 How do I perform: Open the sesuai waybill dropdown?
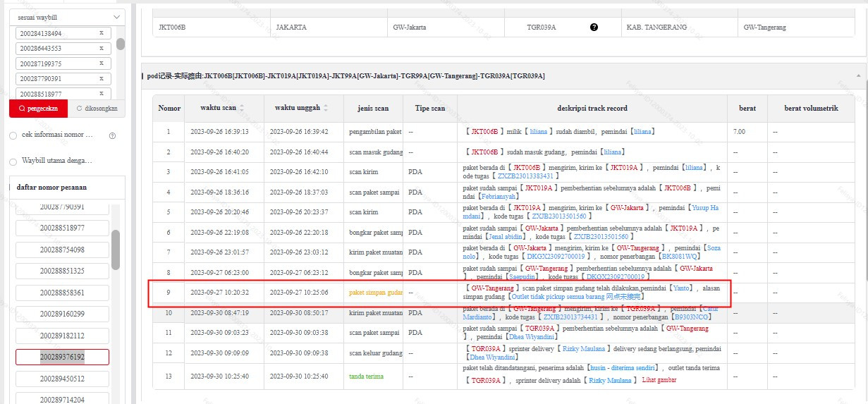point(68,17)
